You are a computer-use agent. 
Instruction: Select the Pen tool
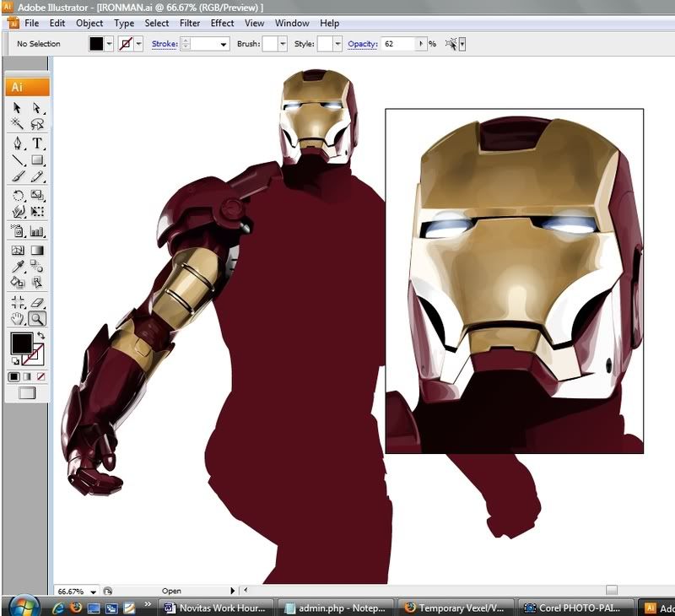pyautogui.click(x=17, y=143)
